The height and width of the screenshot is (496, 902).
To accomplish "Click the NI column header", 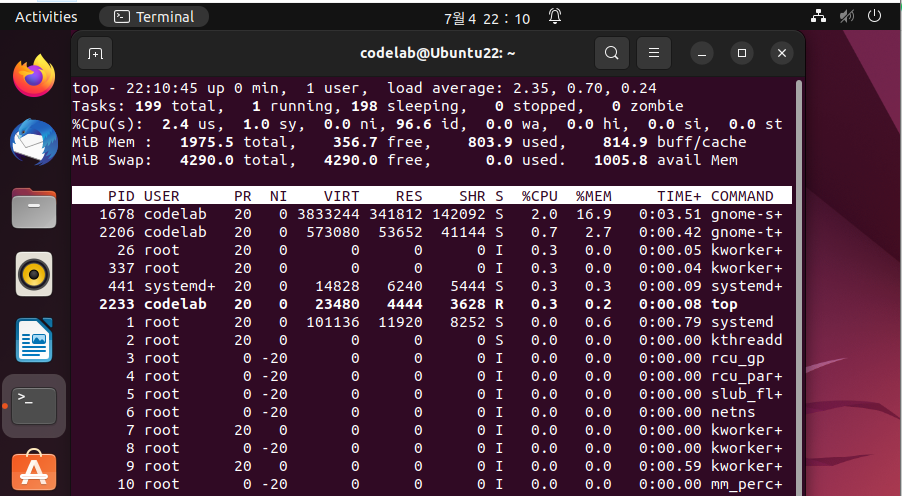I will pos(279,196).
